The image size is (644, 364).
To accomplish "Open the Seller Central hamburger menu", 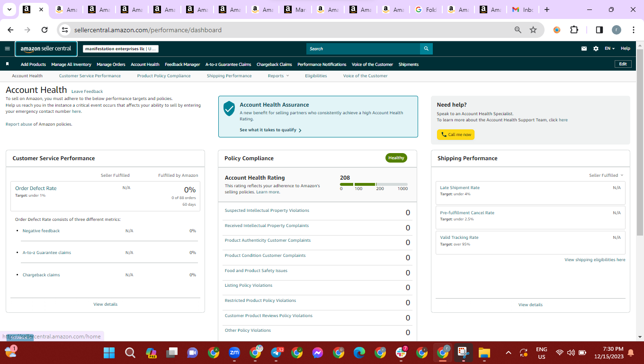I will pyautogui.click(x=7, y=48).
